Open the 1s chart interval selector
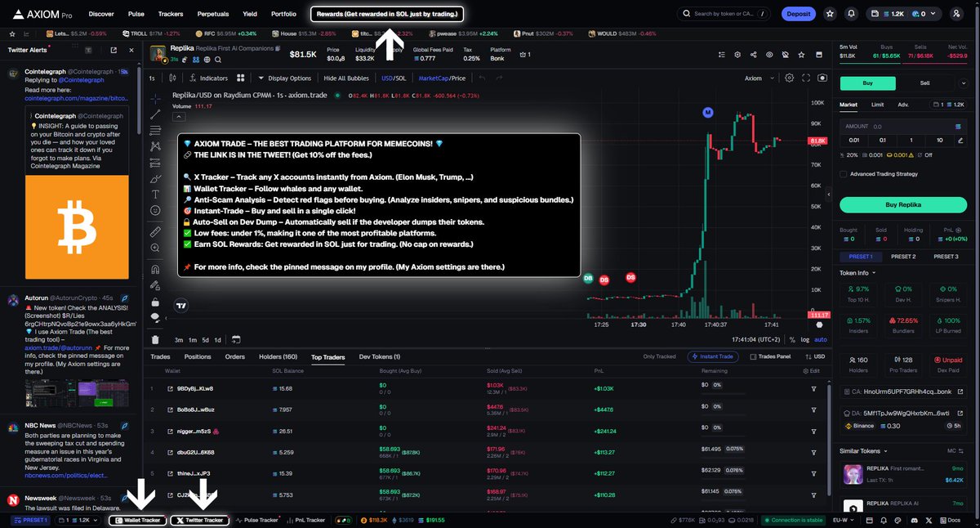 click(152, 78)
